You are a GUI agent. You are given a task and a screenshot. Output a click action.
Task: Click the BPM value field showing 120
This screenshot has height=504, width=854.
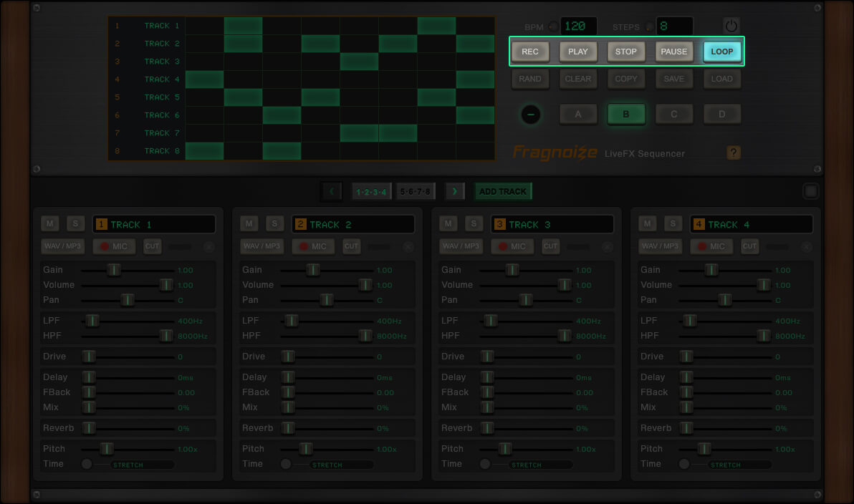point(578,26)
